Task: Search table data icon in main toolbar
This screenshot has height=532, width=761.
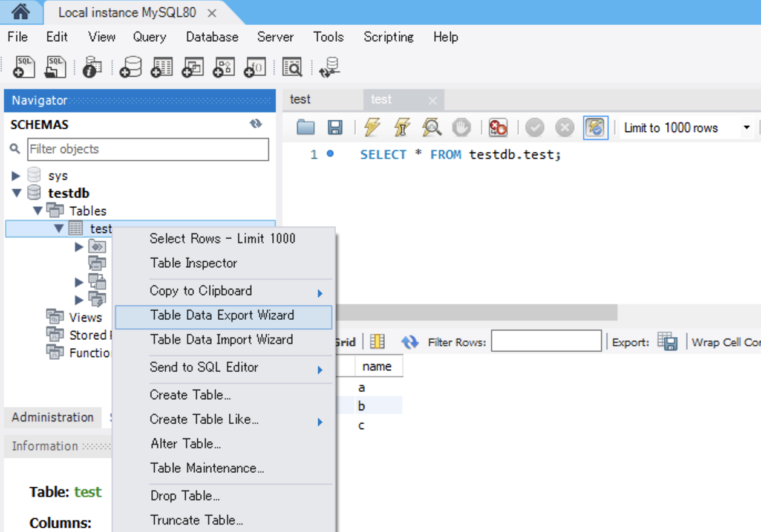Action: tap(292, 66)
